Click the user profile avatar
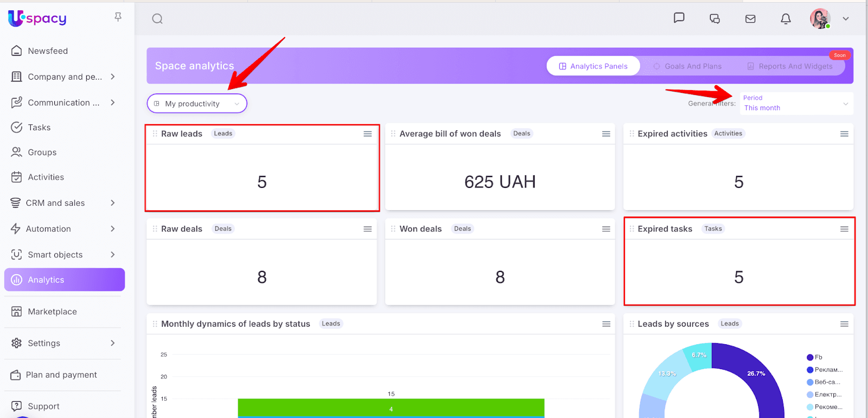 [820, 18]
